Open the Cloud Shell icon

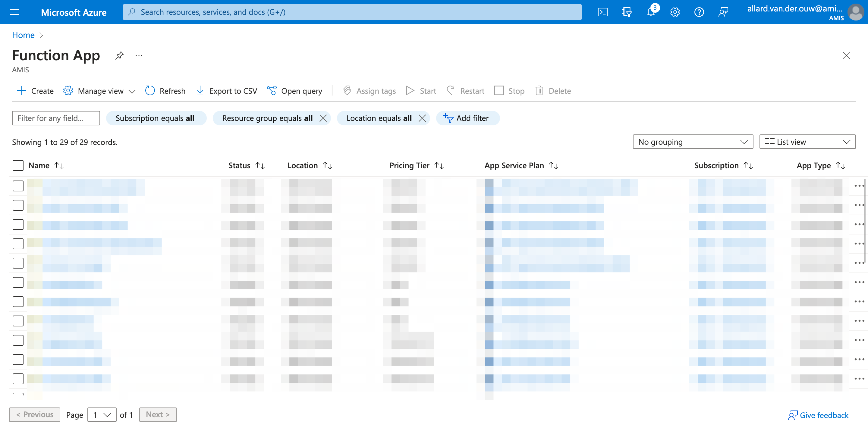602,12
